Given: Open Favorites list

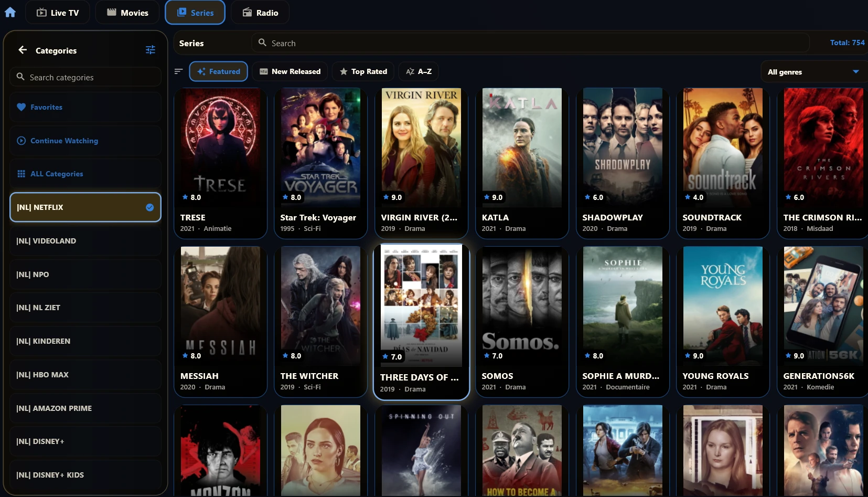Looking at the screenshot, I should coord(85,107).
